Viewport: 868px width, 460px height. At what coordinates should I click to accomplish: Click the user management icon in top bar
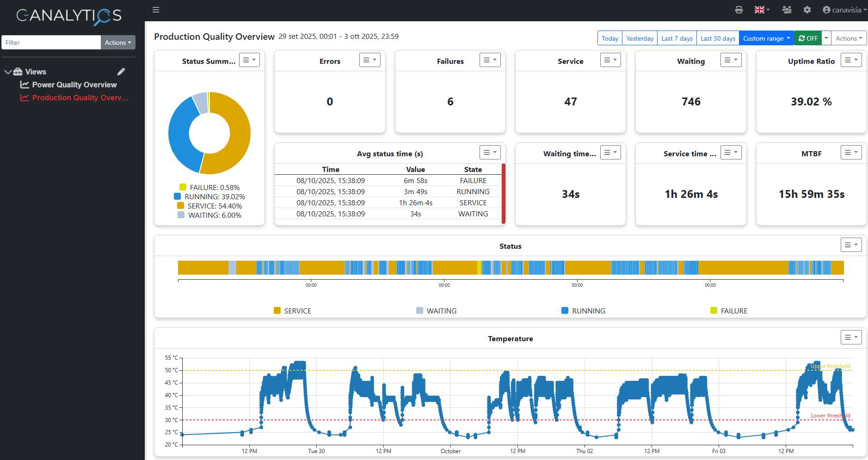(787, 9)
